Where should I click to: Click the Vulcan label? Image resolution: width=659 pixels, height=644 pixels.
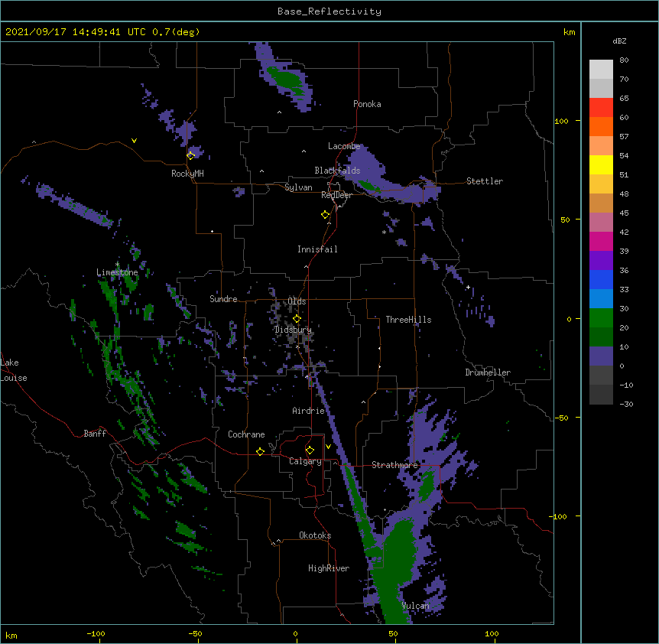pos(415,606)
